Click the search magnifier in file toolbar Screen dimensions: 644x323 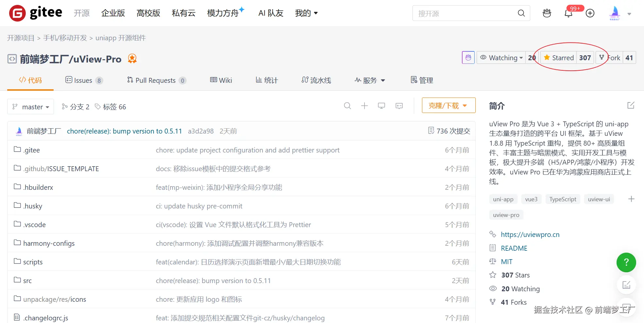(347, 106)
